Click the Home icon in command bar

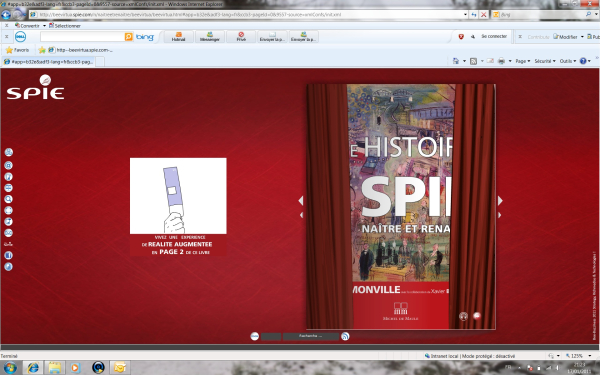coord(456,61)
